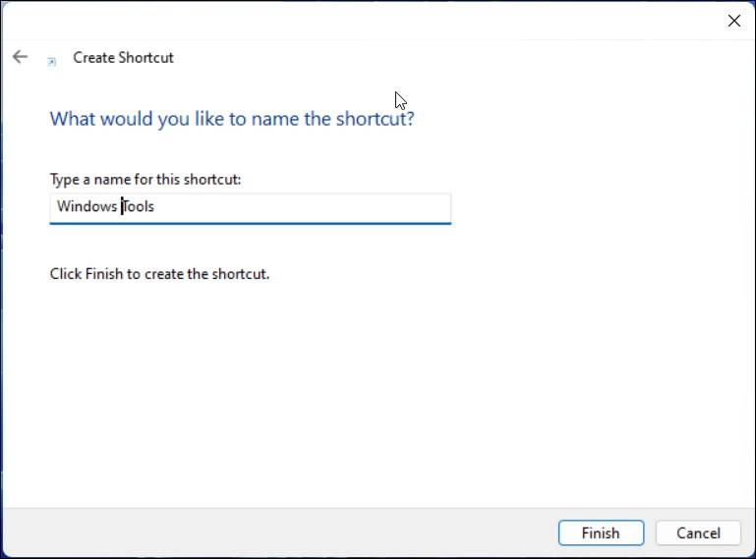
Task: Cancel the shortcut creation
Action: pos(698,532)
